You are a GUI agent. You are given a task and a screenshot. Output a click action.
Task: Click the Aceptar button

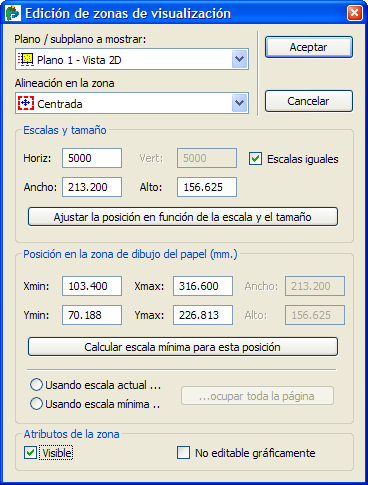309,47
